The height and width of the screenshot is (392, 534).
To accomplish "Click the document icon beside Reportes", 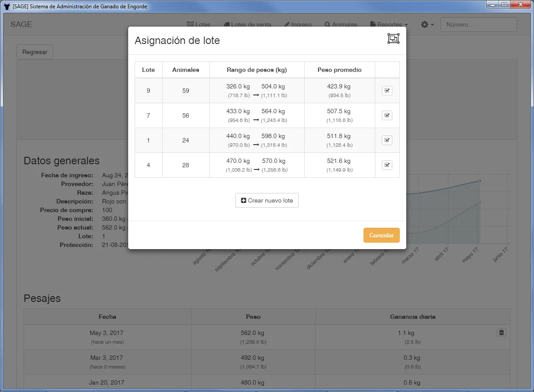I will pos(372,24).
